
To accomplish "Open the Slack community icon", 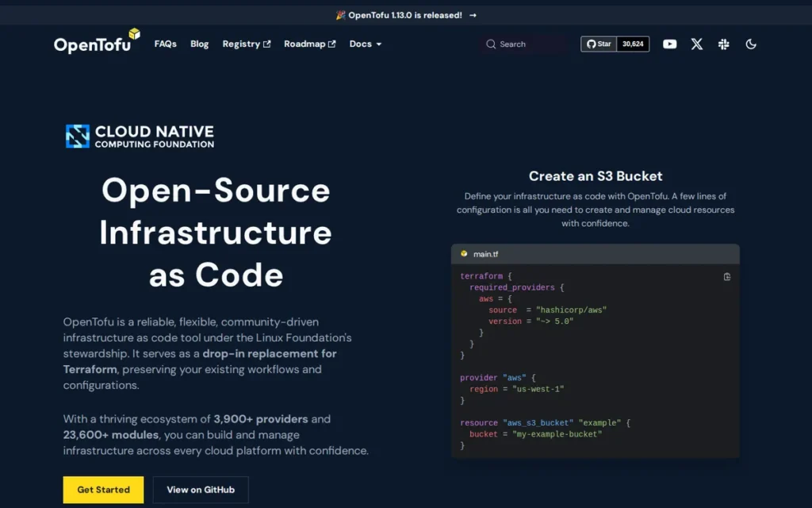I will (x=723, y=44).
